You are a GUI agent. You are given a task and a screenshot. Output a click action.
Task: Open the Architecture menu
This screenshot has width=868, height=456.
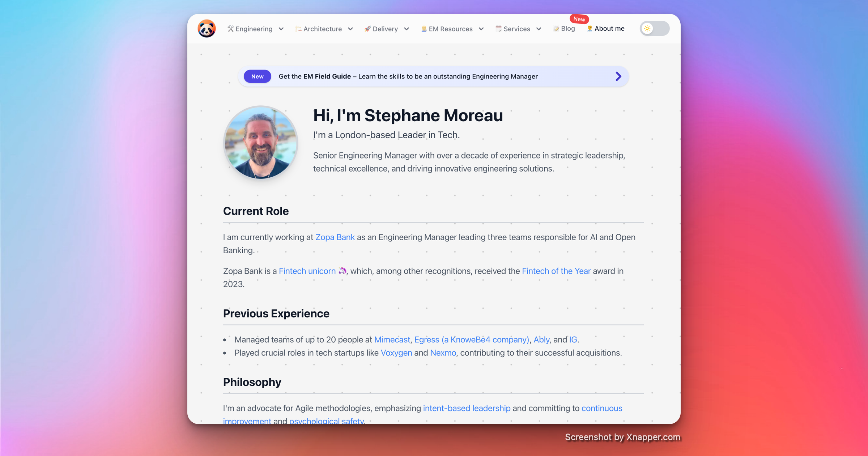pyautogui.click(x=324, y=29)
